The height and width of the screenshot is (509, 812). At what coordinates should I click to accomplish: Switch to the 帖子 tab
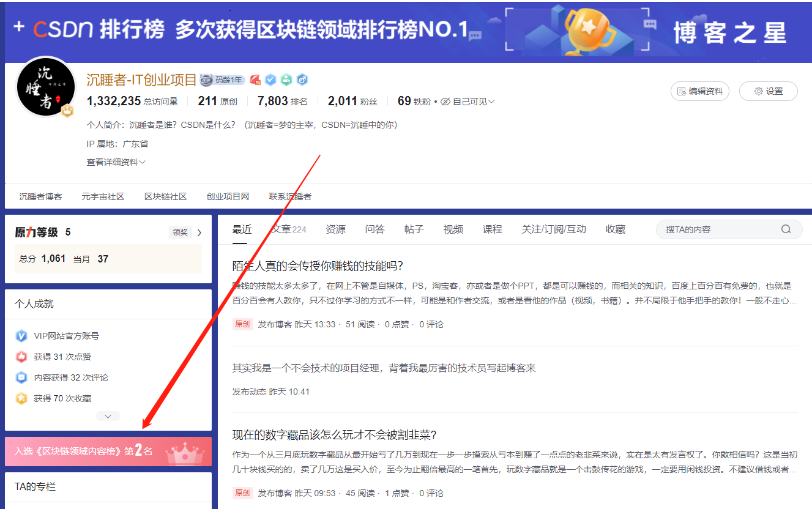[x=414, y=229]
